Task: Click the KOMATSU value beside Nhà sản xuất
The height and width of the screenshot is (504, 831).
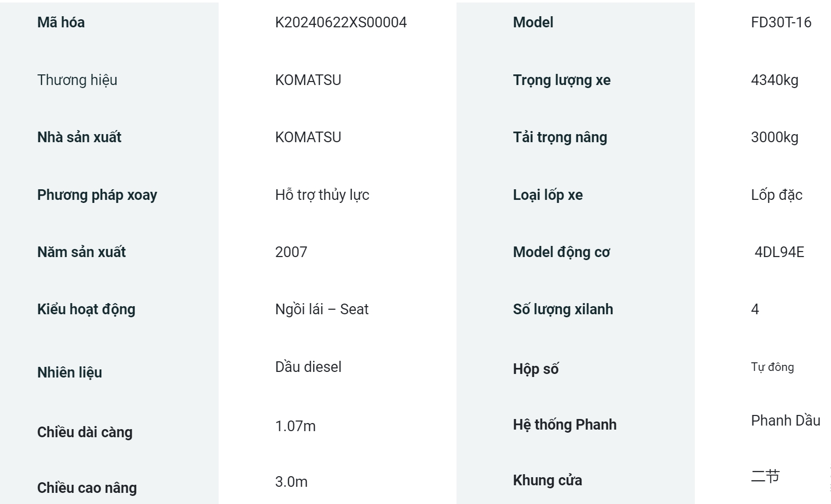Action: pos(308,137)
